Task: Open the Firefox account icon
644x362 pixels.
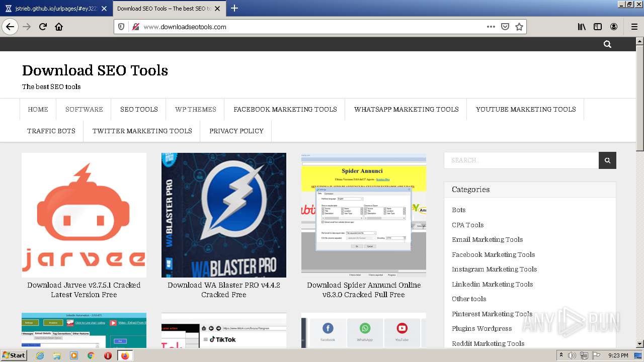Action: (x=614, y=27)
